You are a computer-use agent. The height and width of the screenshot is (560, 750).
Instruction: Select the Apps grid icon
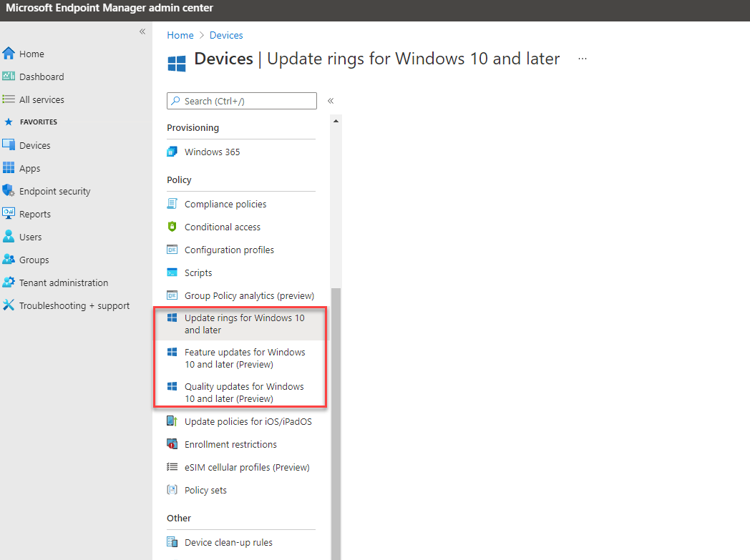point(9,168)
